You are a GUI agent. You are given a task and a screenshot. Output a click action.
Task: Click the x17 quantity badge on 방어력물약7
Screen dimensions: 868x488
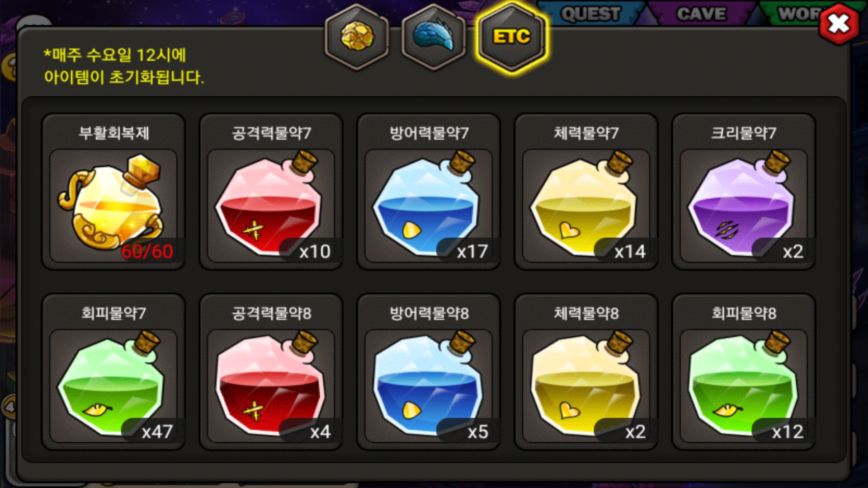point(472,251)
